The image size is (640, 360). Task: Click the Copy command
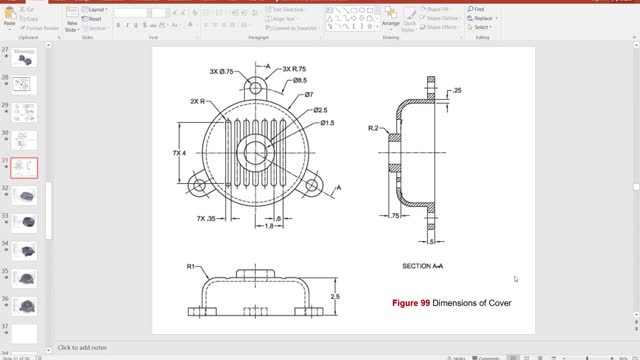tap(29, 19)
